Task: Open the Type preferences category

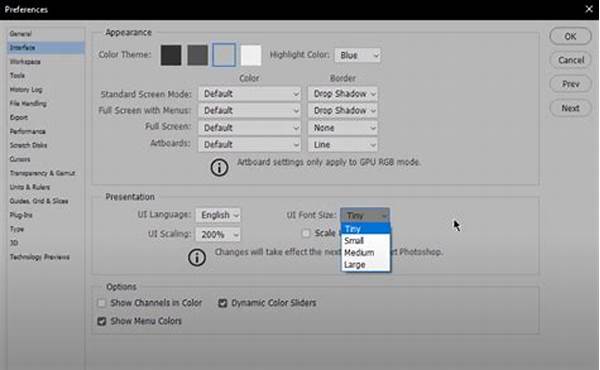Action: coord(17,229)
